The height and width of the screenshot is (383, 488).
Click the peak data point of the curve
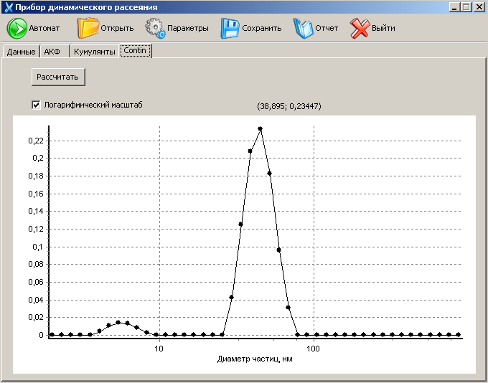(260, 129)
